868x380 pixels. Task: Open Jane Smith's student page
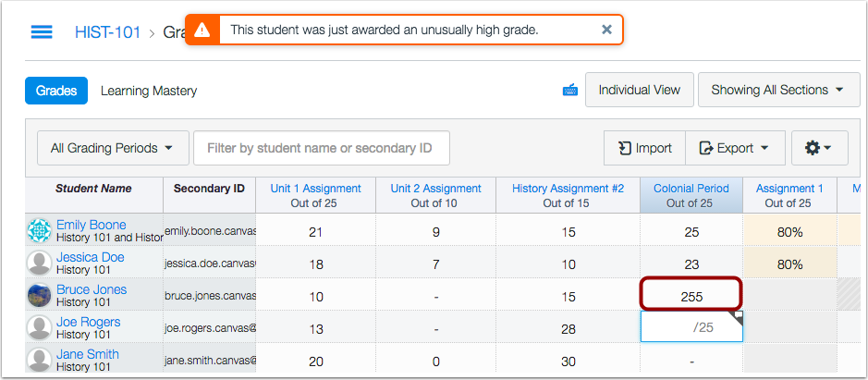[88, 353]
